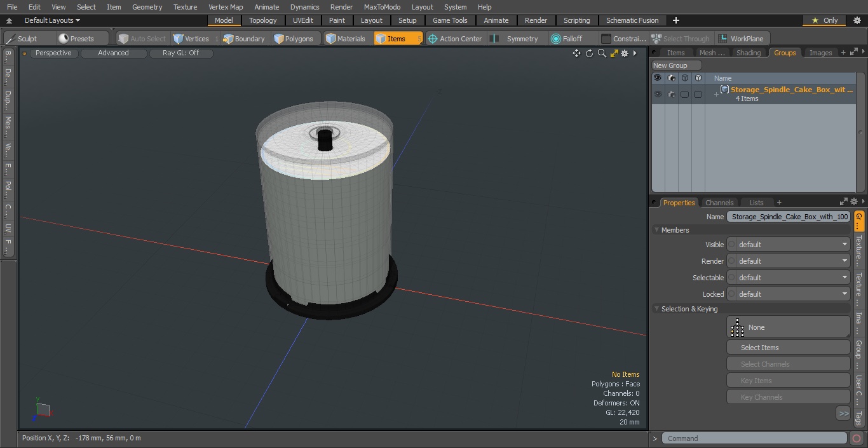Screen dimensions: 868x448
Task: Toggle visibility eye of Storage_Spindle group
Action: pos(657,94)
